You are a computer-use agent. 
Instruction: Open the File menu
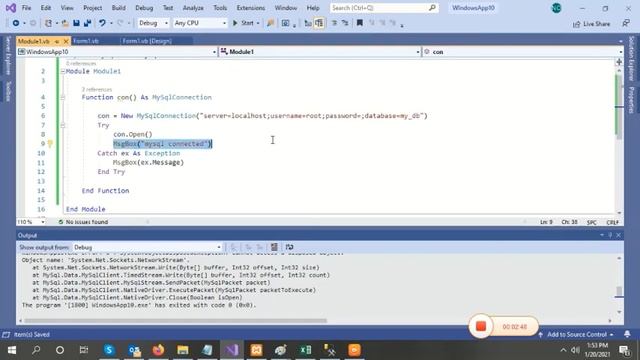[x=26, y=8]
